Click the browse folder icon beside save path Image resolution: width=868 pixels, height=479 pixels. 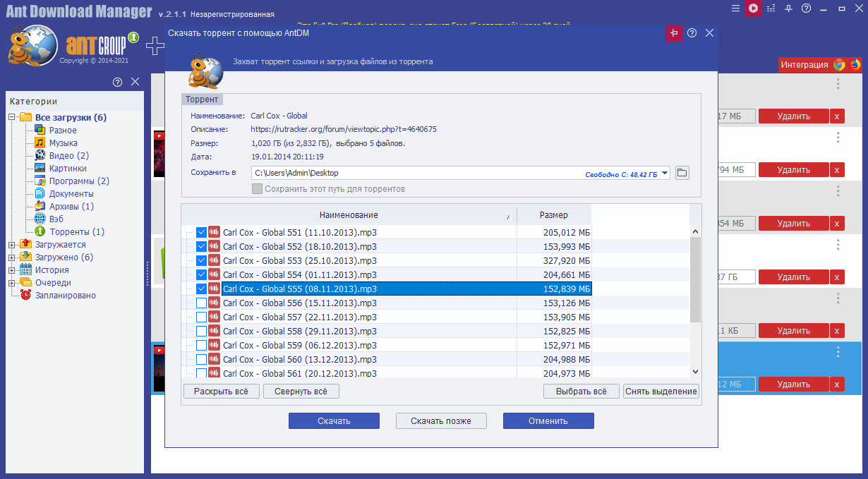(682, 173)
